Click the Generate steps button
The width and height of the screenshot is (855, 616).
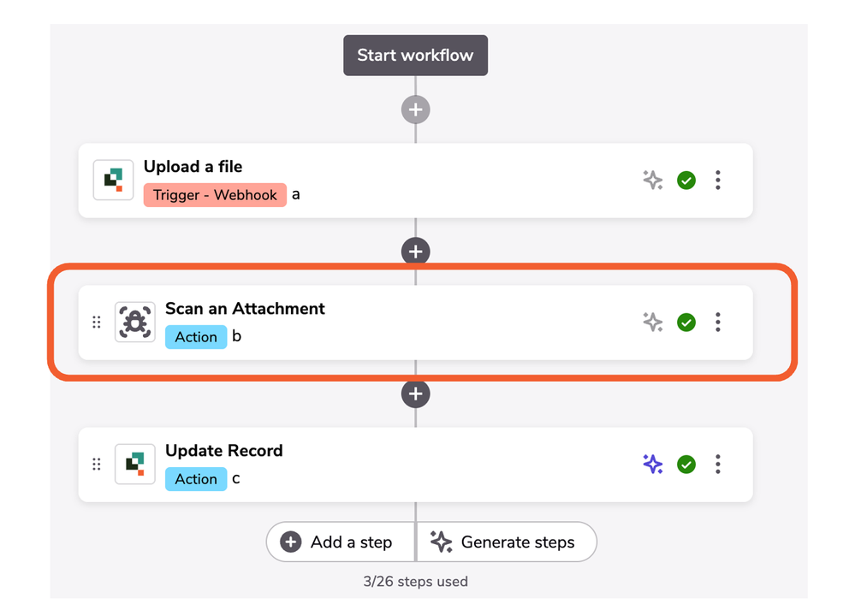tap(506, 542)
